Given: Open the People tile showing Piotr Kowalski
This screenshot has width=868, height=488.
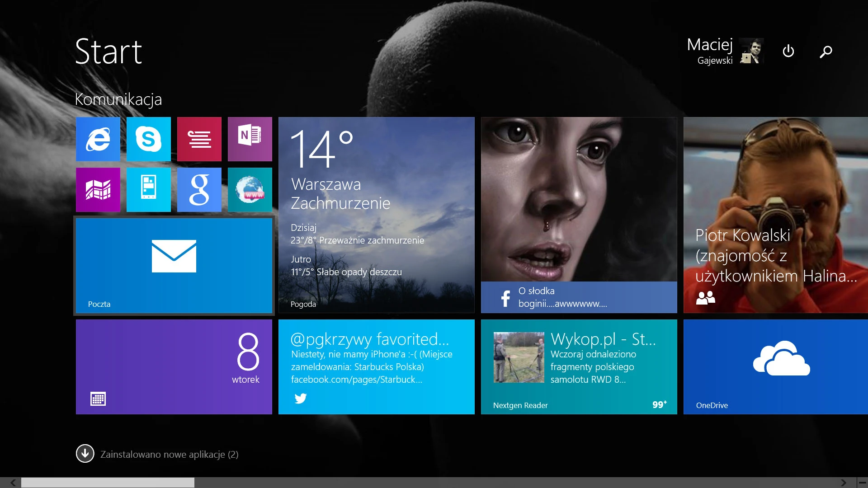Looking at the screenshot, I should (776, 215).
